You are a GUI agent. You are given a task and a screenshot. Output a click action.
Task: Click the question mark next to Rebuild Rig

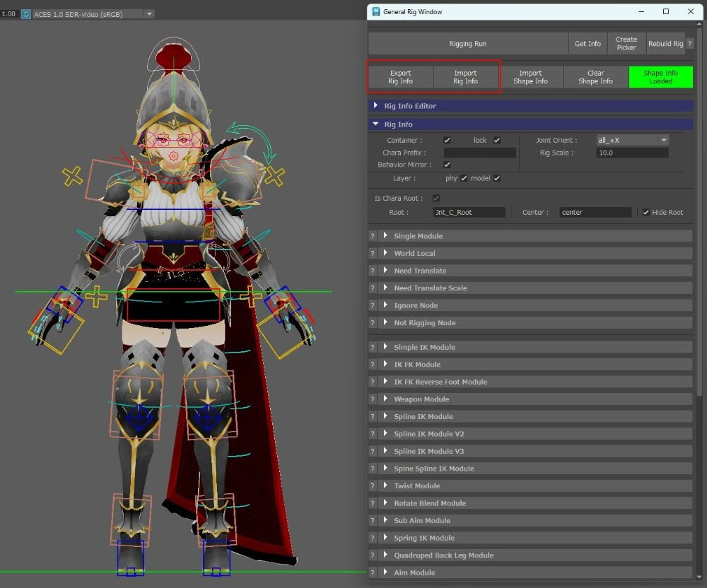690,44
